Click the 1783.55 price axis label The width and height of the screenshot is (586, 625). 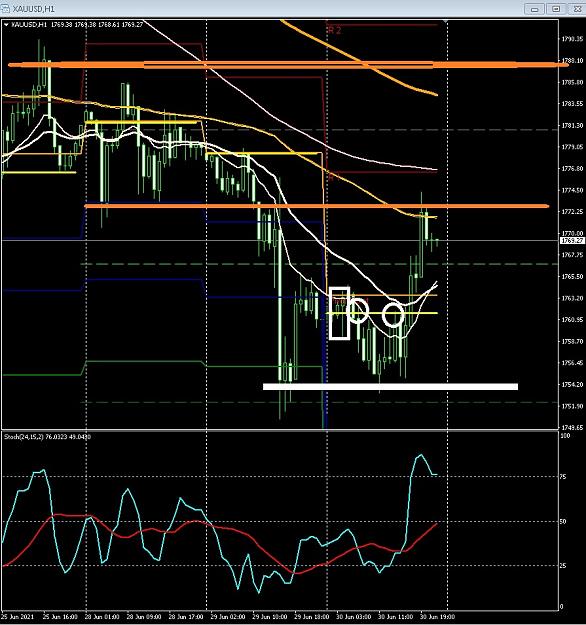[x=572, y=104]
